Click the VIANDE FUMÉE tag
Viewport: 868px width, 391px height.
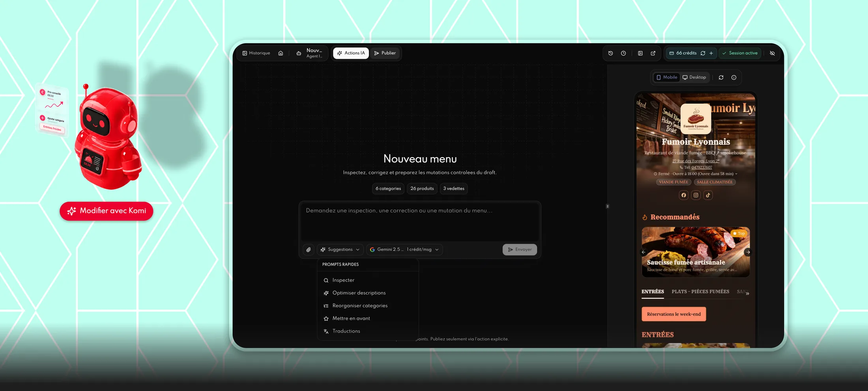[673, 182]
